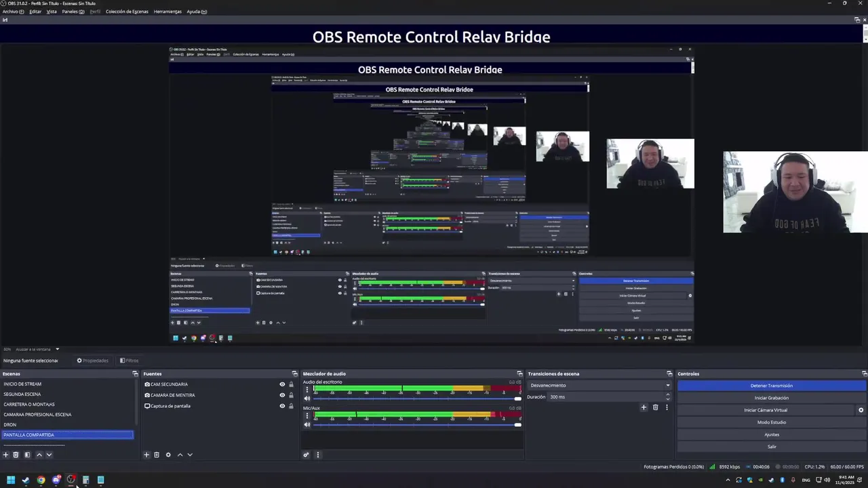The height and width of the screenshot is (488, 868).
Task: Open the Herramientas menu
Action: pos(167,12)
